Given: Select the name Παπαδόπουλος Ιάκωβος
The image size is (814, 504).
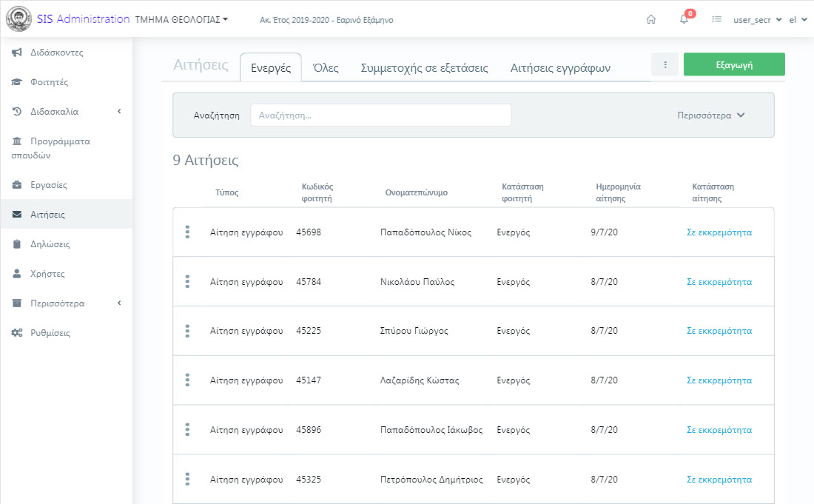Looking at the screenshot, I should click(x=431, y=430).
